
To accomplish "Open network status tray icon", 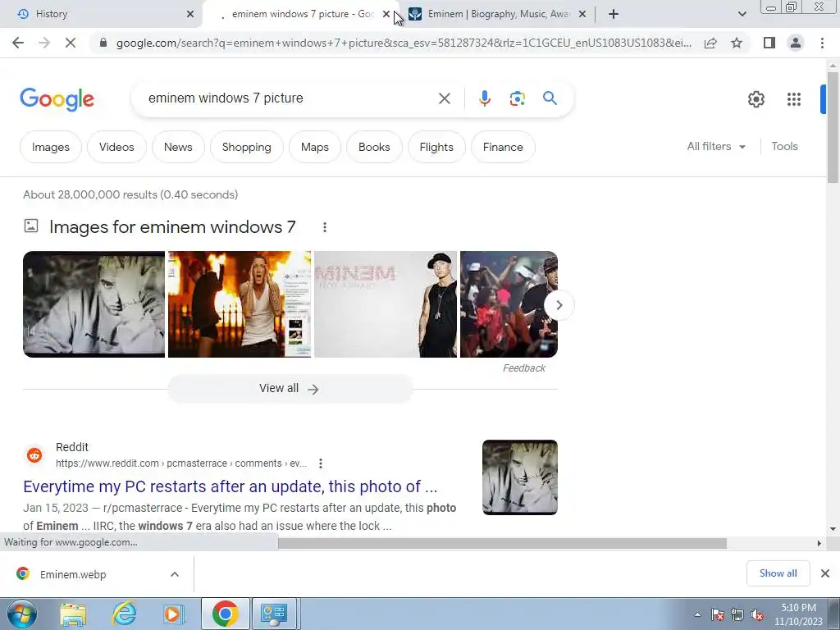I will coord(737,614).
